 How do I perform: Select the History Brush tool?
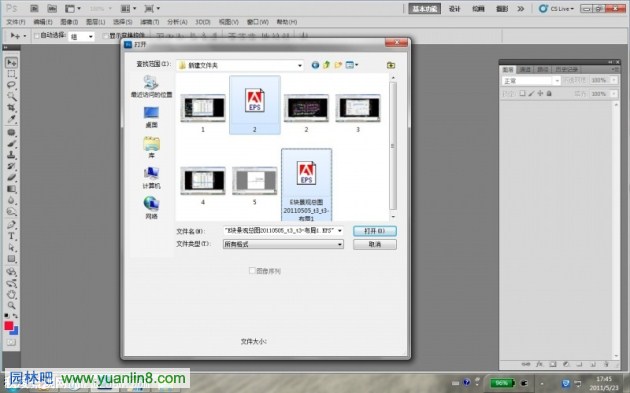(x=11, y=166)
